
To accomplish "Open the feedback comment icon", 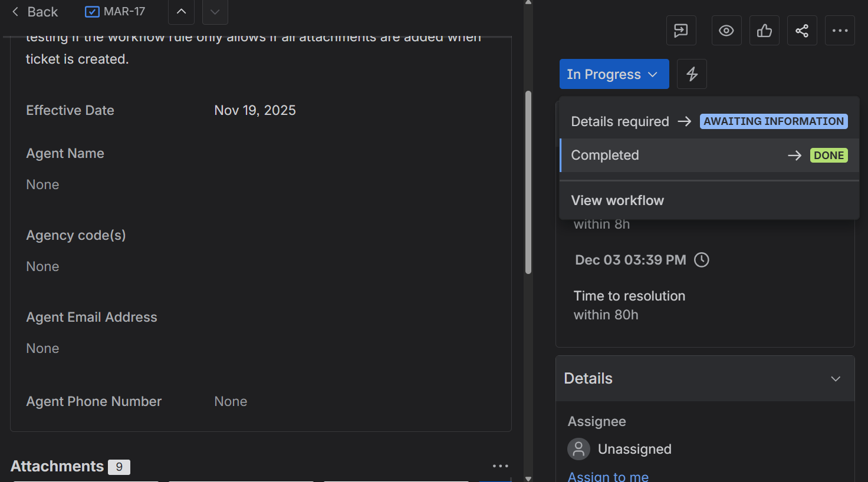I will pyautogui.click(x=681, y=31).
